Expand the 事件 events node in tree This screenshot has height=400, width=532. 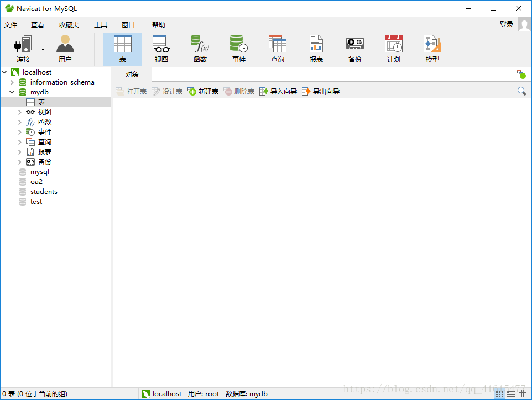coord(20,132)
